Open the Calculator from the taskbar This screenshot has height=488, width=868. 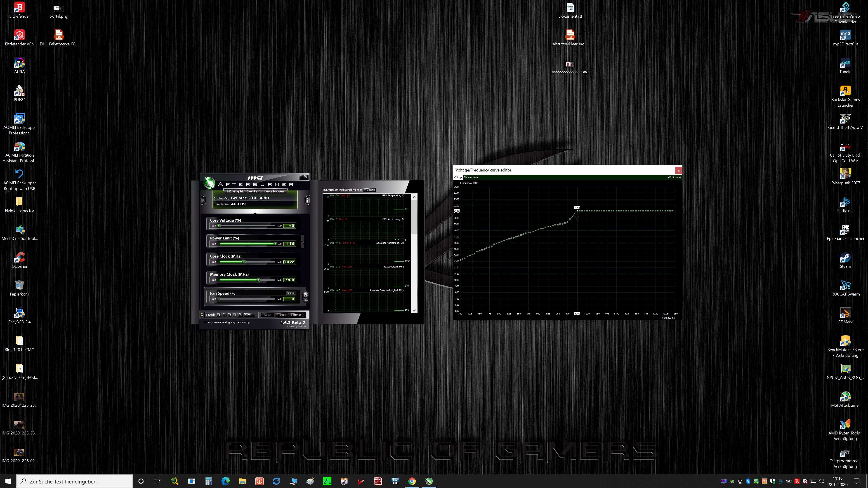pyautogui.click(x=209, y=481)
